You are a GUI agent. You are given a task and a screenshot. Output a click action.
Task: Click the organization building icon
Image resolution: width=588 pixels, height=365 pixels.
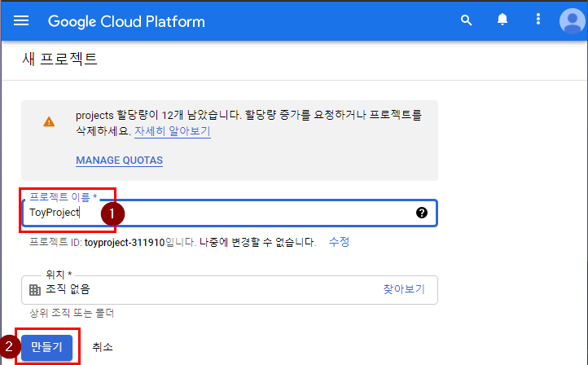pos(35,289)
